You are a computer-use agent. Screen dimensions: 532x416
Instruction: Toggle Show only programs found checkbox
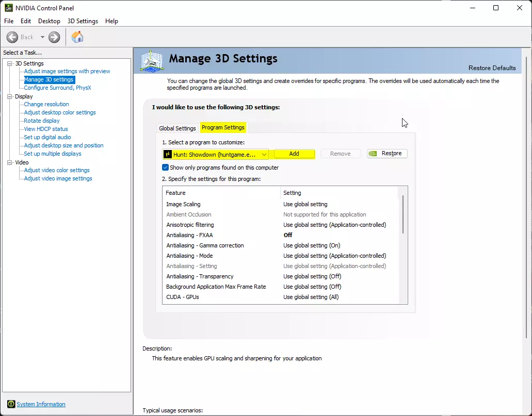165,168
